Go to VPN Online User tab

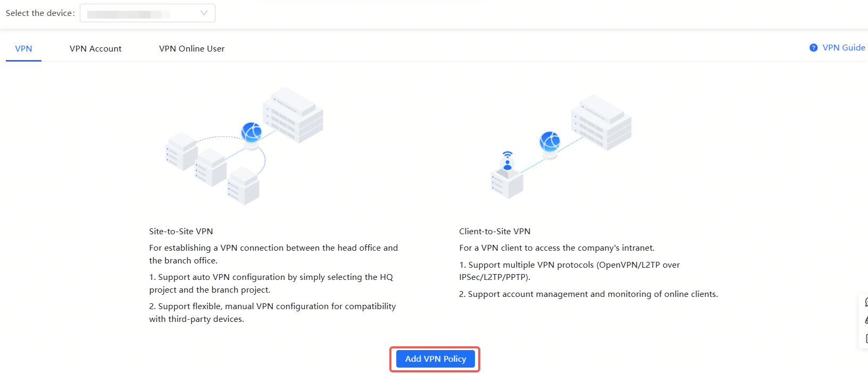(191, 48)
